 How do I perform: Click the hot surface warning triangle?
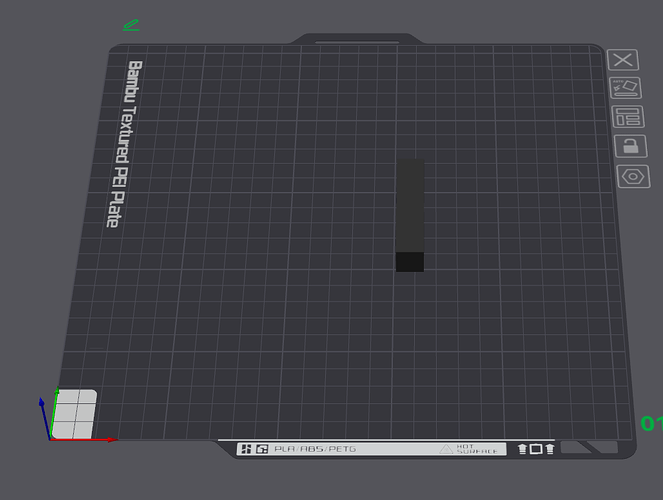pos(447,450)
